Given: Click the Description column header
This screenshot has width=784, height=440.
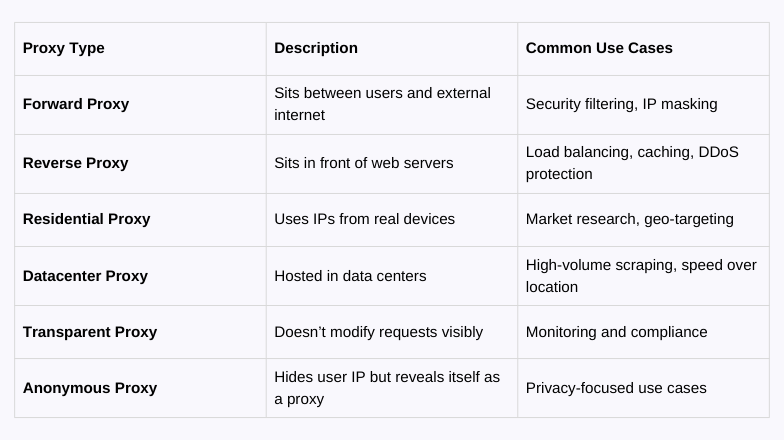Looking at the screenshot, I should 392,48.
